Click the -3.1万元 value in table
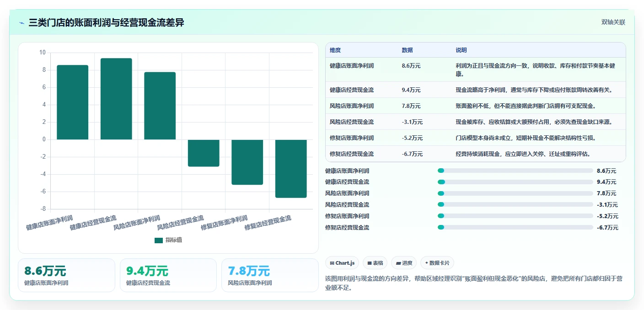The image size is (644, 310). coord(412,122)
